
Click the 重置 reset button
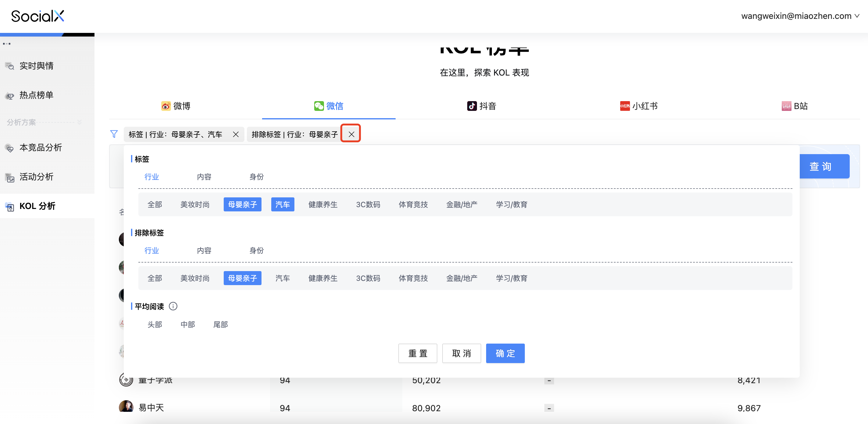tap(418, 353)
